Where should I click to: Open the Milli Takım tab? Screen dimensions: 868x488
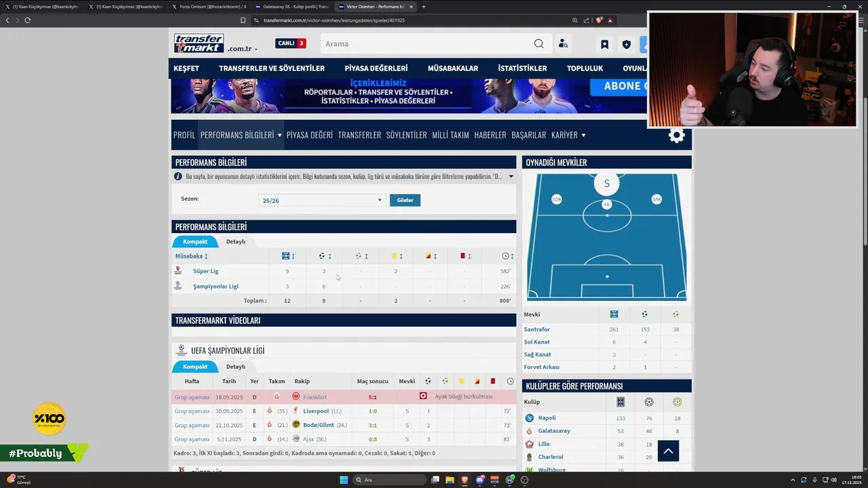[451, 135]
